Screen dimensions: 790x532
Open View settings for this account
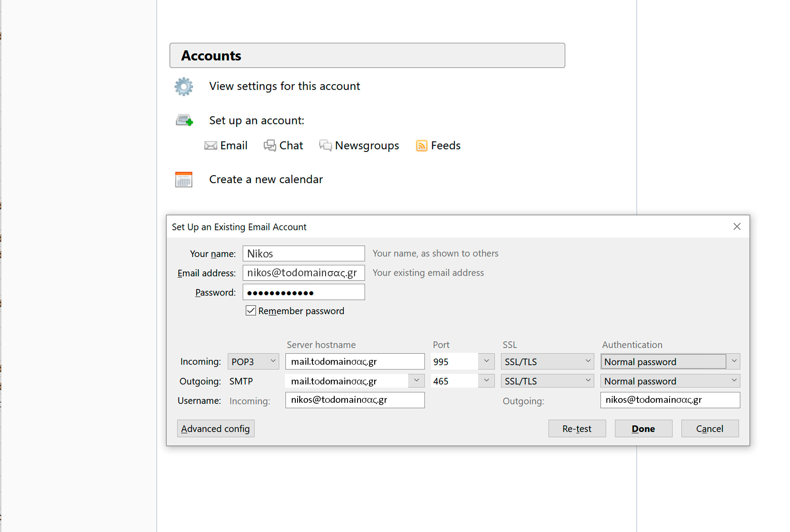[x=284, y=86]
